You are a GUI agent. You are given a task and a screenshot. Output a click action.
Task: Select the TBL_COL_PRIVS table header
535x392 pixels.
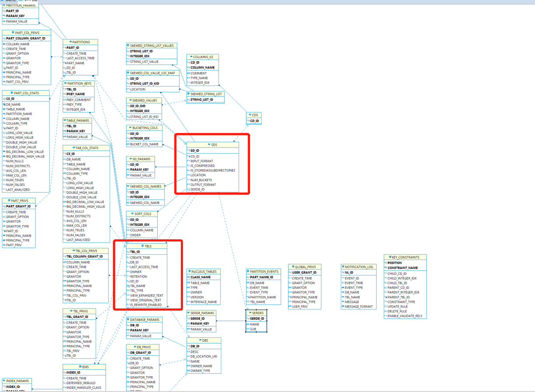tap(85, 251)
